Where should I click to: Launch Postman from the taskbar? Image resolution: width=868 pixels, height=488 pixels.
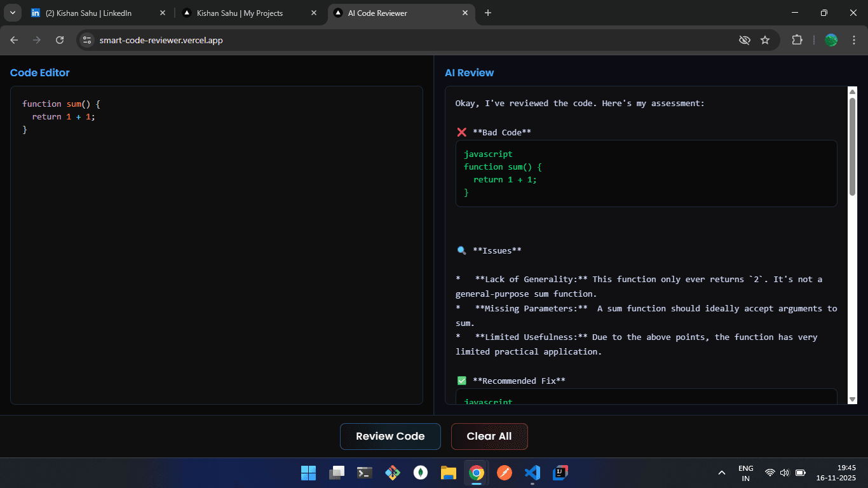(505, 473)
